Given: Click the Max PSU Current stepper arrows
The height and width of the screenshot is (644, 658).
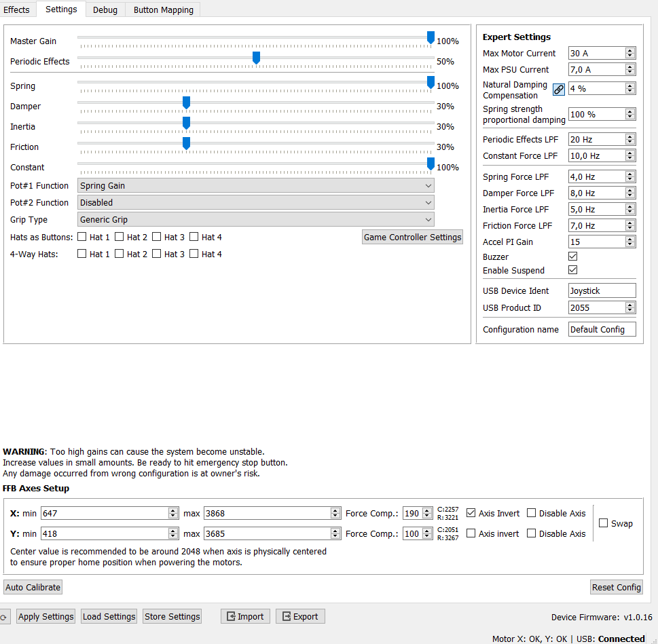Looking at the screenshot, I should pyautogui.click(x=629, y=70).
